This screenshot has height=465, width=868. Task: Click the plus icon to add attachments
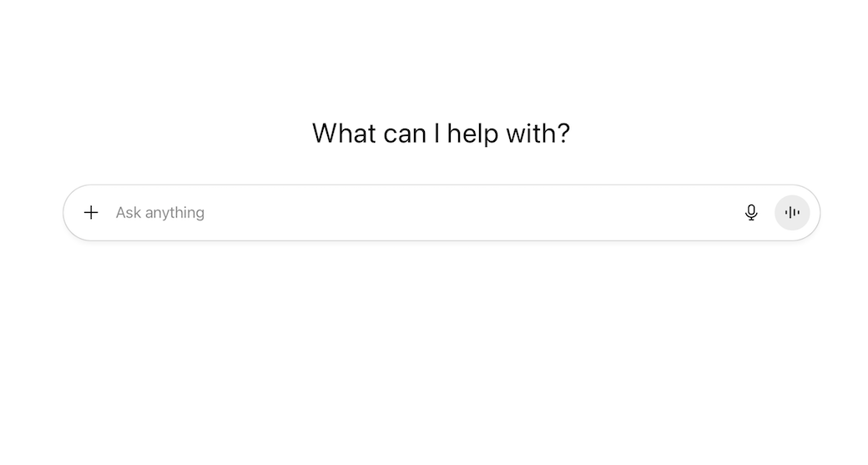coord(91,213)
